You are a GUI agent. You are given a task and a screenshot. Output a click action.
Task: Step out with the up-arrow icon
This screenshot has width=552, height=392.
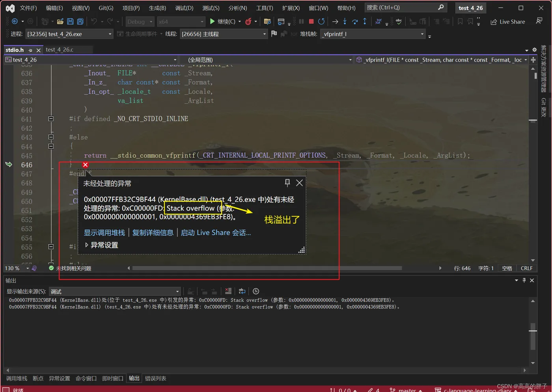click(365, 21)
